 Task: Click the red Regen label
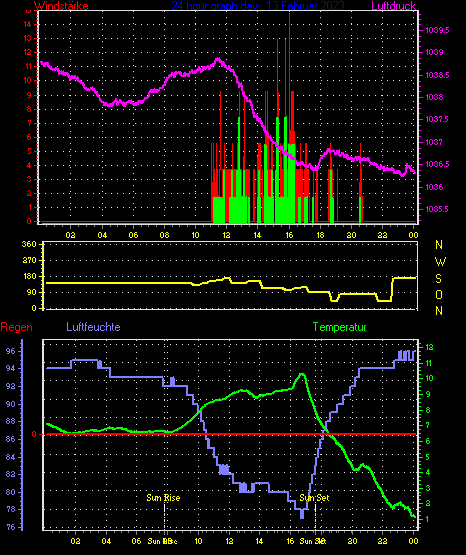16,327
